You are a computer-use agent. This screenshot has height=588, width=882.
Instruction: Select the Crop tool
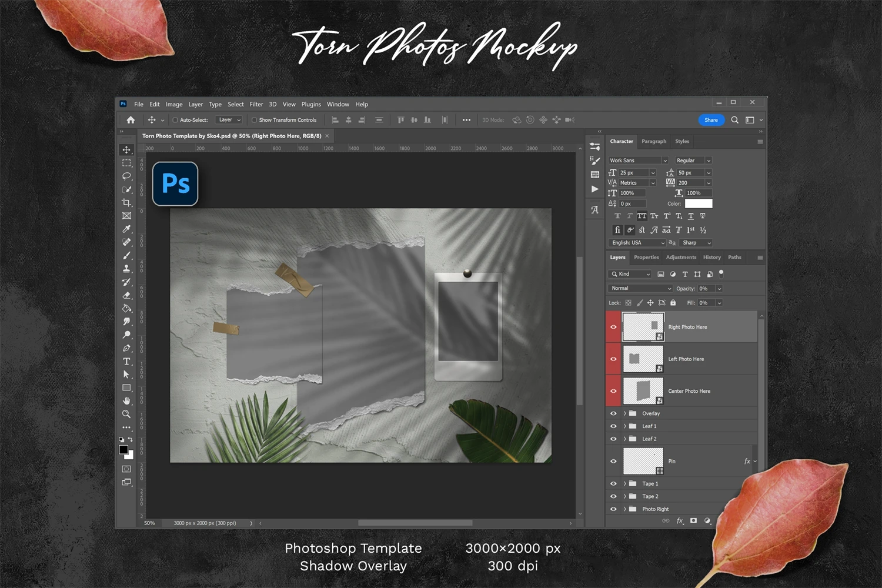pos(126,203)
